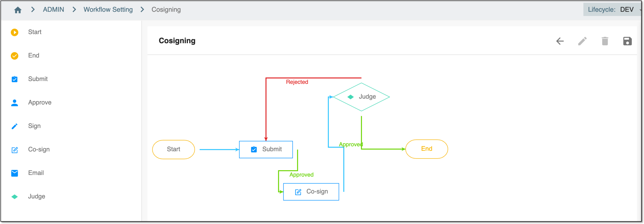Screen dimensions: 644x224
Task: Click the Judge diamond icon in palette
Action: (x=15, y=197)
